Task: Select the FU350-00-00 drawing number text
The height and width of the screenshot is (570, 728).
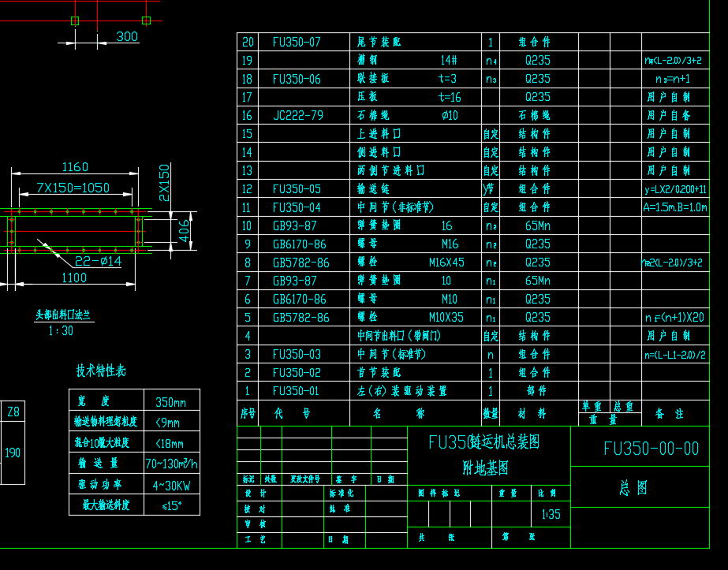Action: (x=651, y=449)
